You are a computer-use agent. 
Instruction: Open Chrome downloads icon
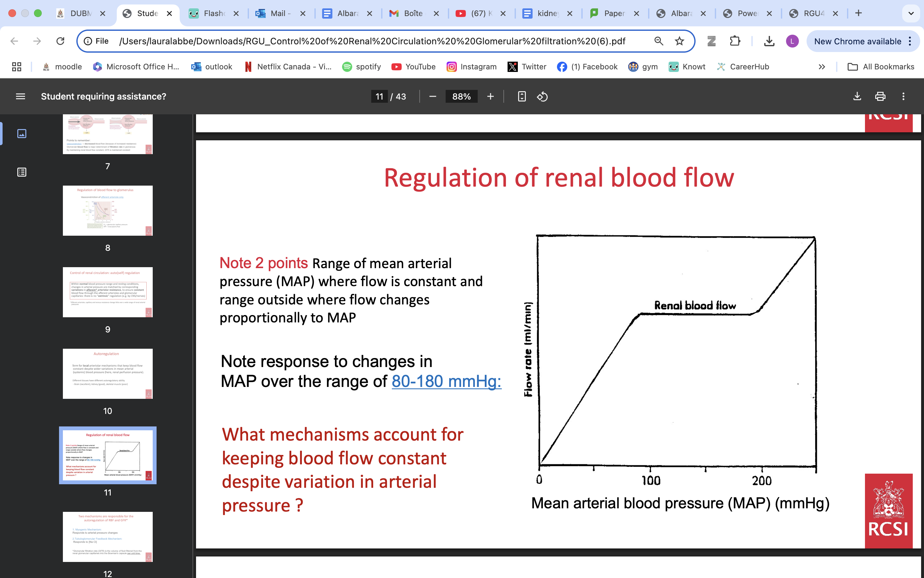point(769,41)
